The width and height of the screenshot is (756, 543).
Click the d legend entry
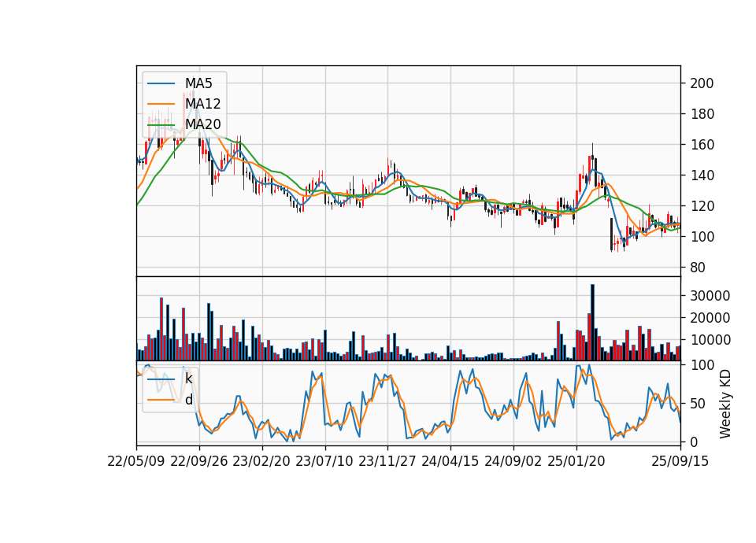click(189, 400)
